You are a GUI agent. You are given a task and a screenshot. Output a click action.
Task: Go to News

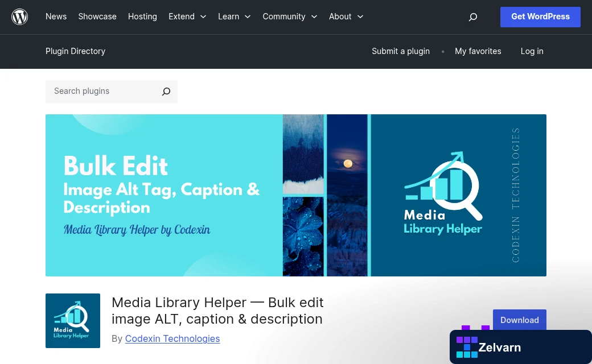coord(56,16)
